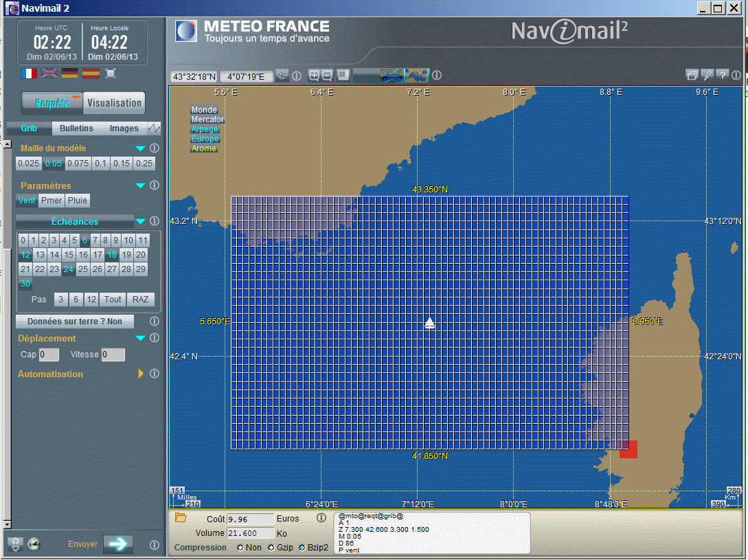Screen dimensions: 748x560
Task: Open the Bulletins tab
Action: (x=76, y=128)
